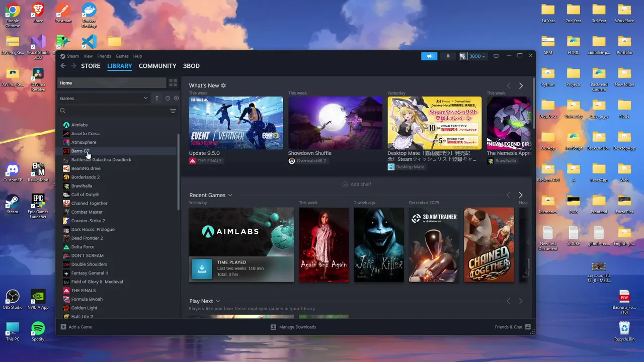The width and height of the screenshot is (644, 362).
Task: Open the Friends & Chat icon
Action: click(528, 327)
